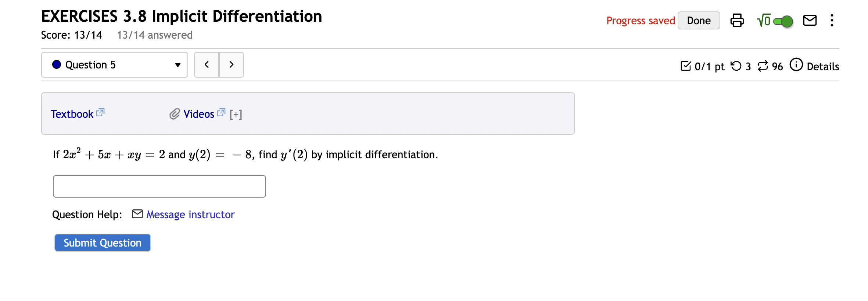The height and width of the screenshot is (301, 868).
Task: Open the kebab menu with three dots
Action: click(832, 21)
